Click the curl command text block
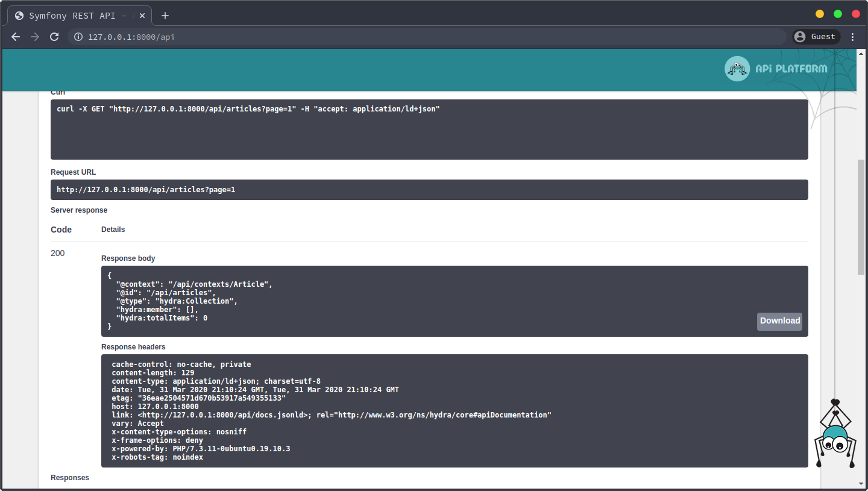This screenshot has height=491, width=868. (x=429, y=130)
